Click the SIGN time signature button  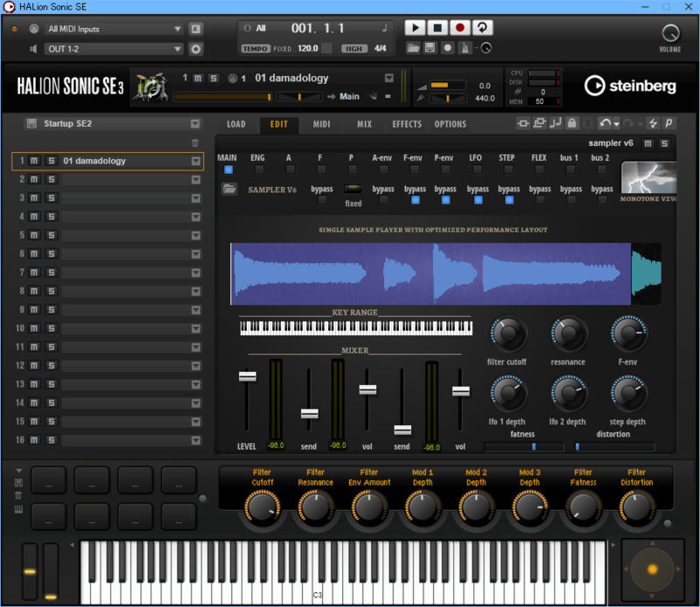click(354, 48)
